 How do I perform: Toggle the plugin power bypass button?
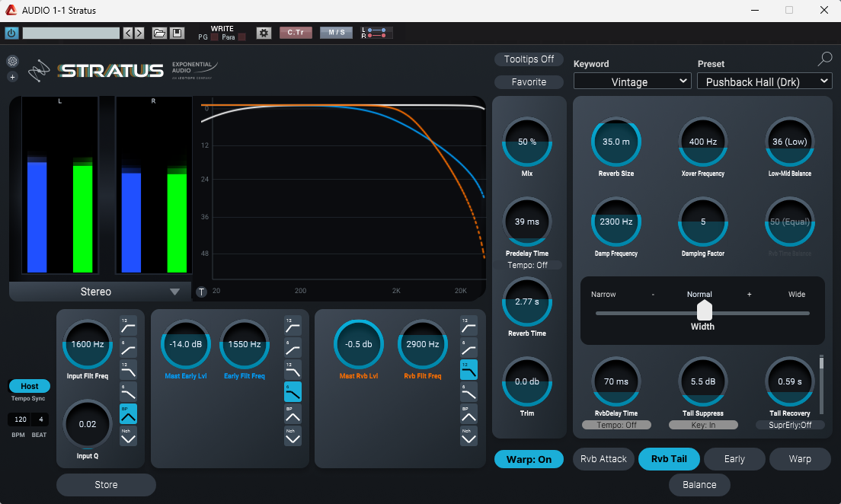11,33
